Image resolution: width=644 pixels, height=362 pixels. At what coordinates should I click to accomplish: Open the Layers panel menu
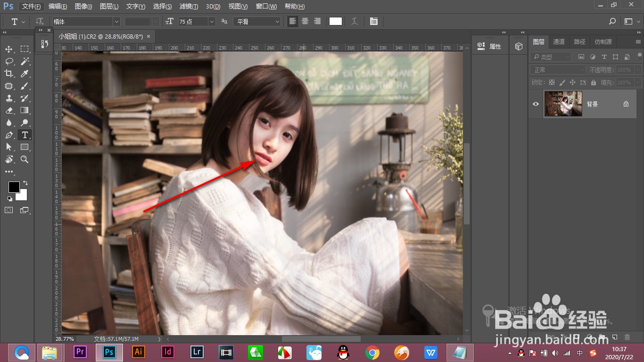pyautogui.click(x=638, y=42)
